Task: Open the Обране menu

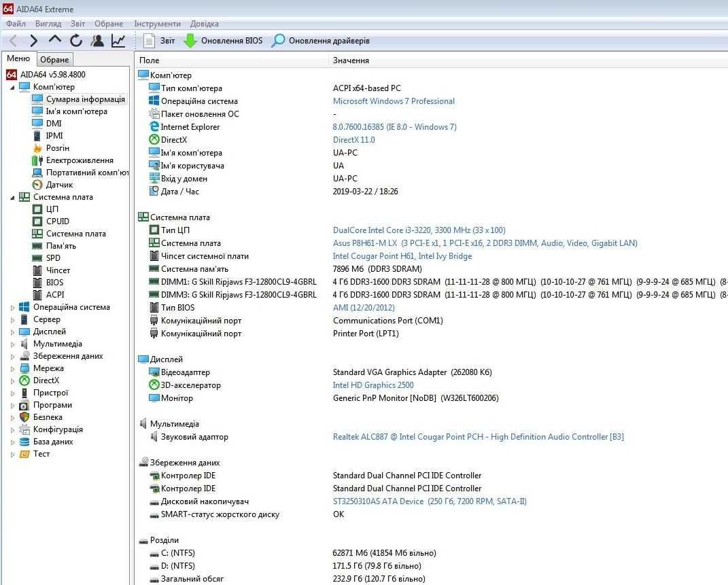Action: click(x=109, y=24)
